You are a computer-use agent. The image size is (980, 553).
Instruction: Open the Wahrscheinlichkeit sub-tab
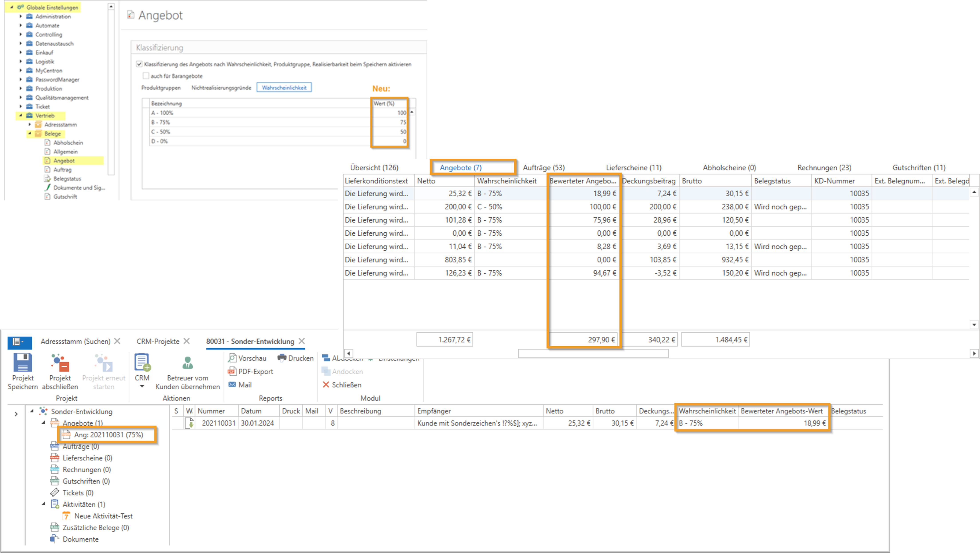(x=284, y=88)
